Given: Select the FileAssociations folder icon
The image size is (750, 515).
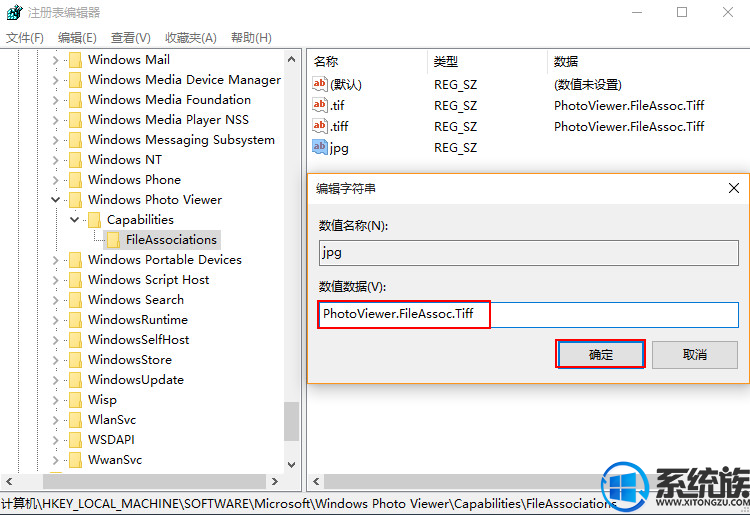Looking at the screenshot, I should [113, 240].
